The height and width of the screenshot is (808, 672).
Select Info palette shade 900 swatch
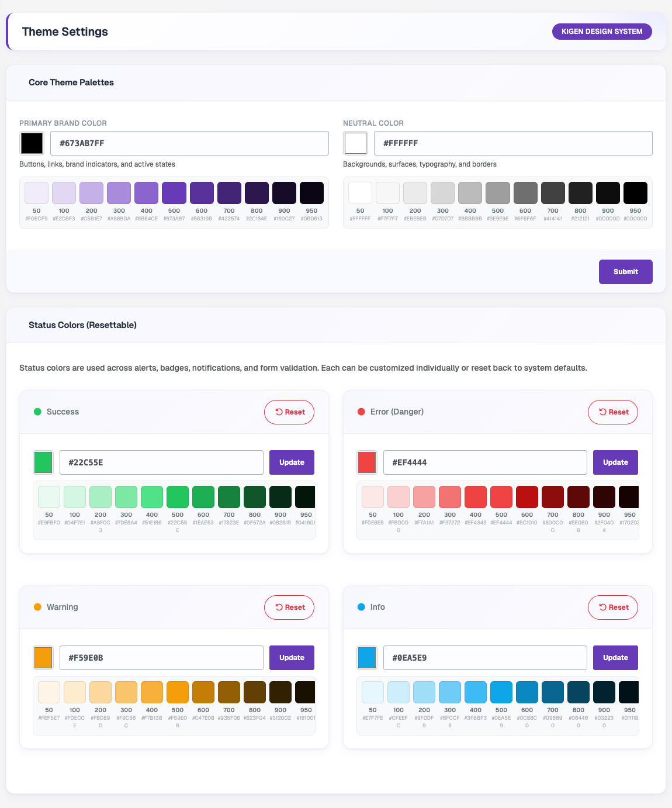coord(604,692)
